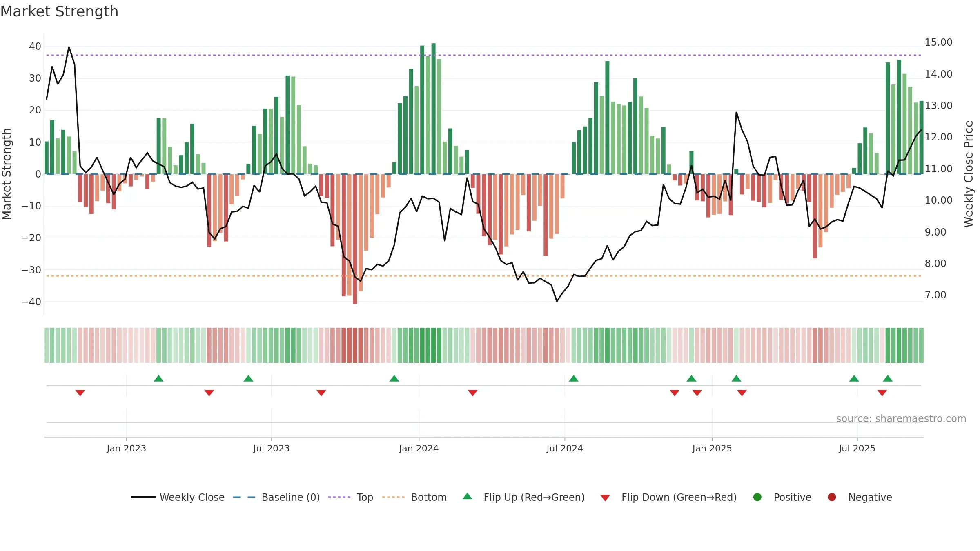Viewport: 980px width, 551px height.
Task: Click the Jul 2025 x-axis label
Action: click(x=857, y=448)
